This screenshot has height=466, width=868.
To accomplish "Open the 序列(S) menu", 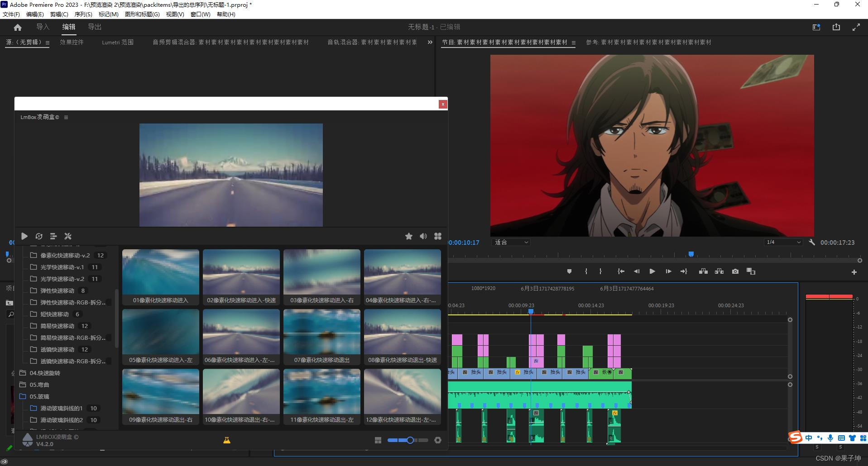I will coord(83,14).
